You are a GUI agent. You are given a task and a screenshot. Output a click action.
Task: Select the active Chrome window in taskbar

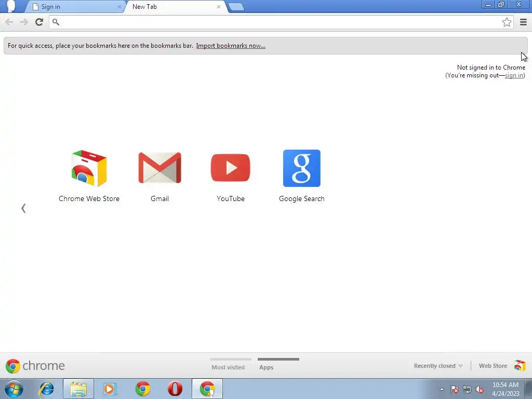pos(207,389)
